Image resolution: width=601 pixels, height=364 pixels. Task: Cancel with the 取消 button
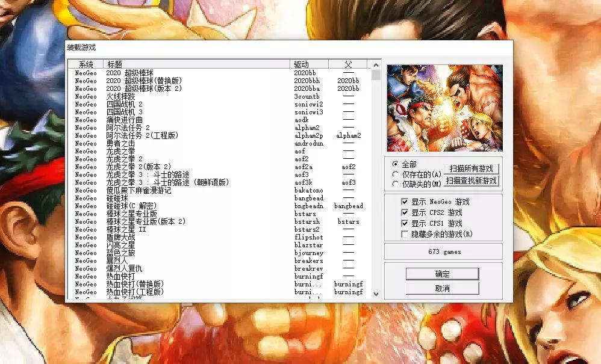point(442,288)
